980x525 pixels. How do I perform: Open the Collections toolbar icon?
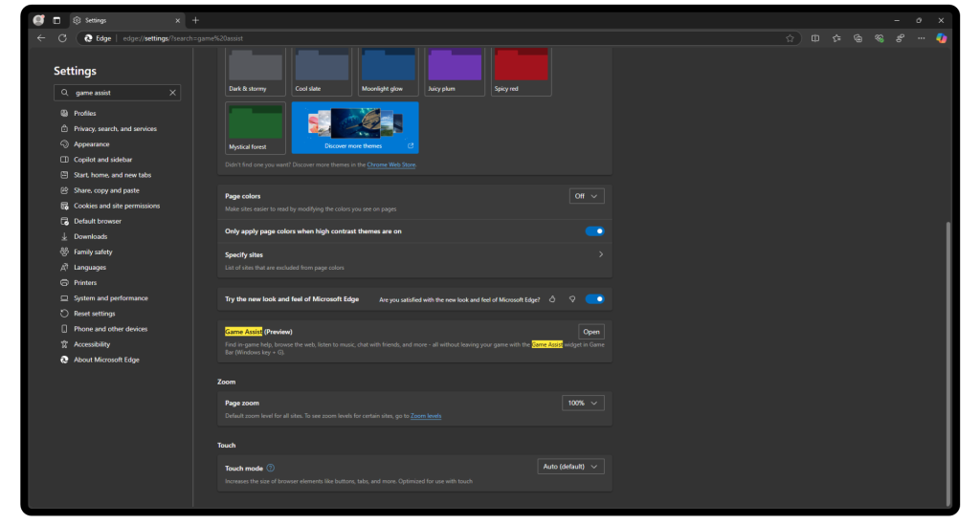(857, 38)
